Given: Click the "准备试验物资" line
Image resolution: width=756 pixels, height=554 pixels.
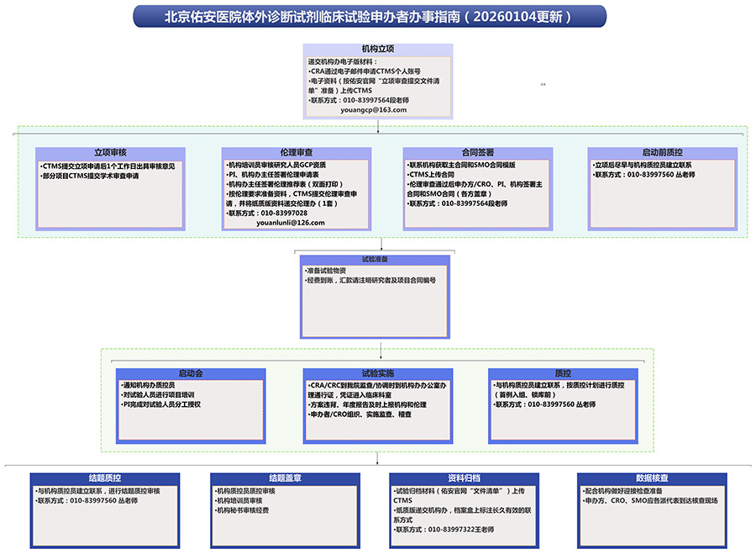Looking at the screenshot, I should (325, 271).
